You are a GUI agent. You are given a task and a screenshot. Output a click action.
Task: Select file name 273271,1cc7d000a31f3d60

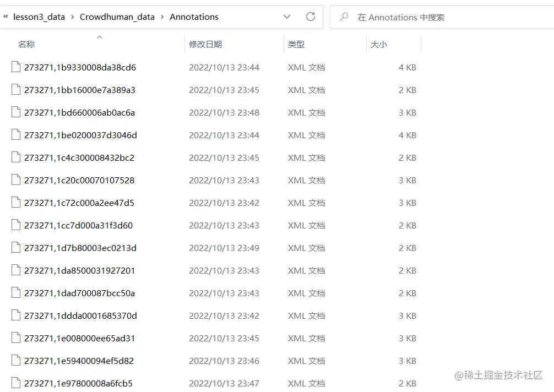tap(78, 226)
